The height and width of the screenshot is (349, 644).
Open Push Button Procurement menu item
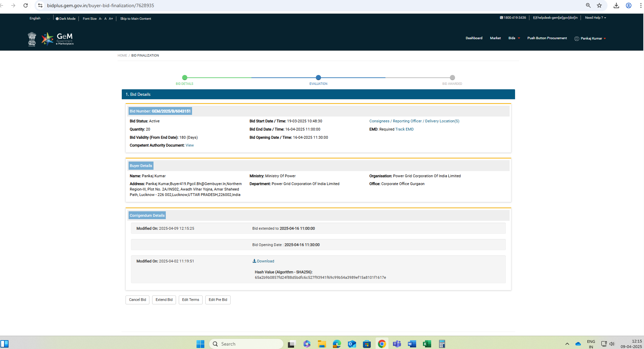[x=547, y=38]
